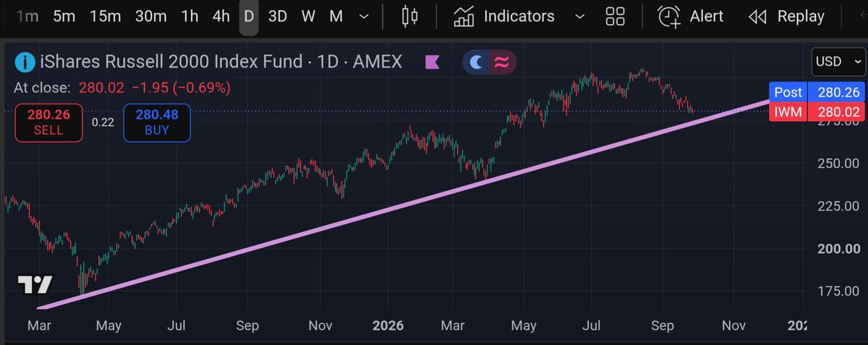Choose the W weekly timeframe

(x=308, y=16)
